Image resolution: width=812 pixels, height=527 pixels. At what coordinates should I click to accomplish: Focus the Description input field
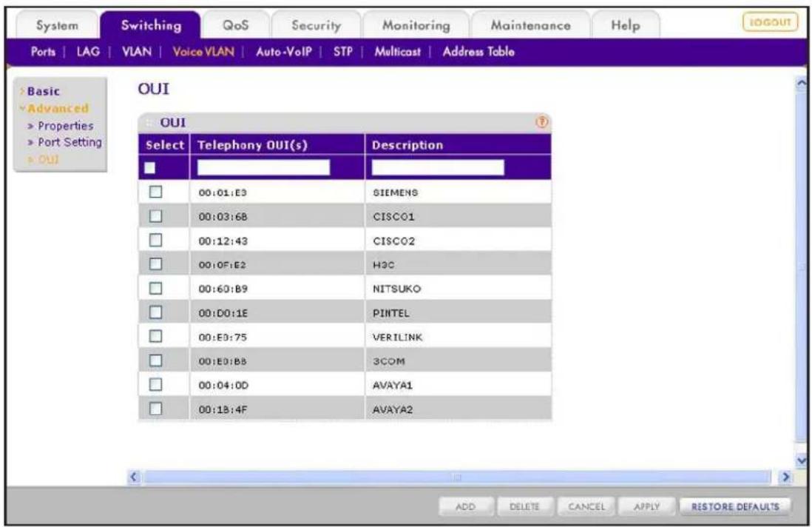438,167
